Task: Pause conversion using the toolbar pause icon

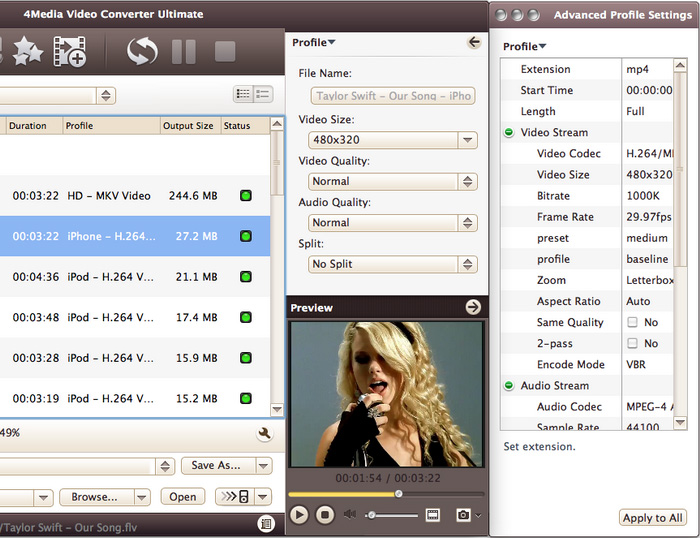Action: (184, 51)
